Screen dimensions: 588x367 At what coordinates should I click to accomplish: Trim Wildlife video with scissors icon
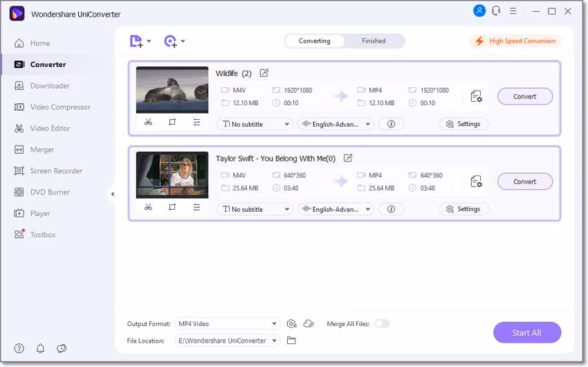(148, 122)
